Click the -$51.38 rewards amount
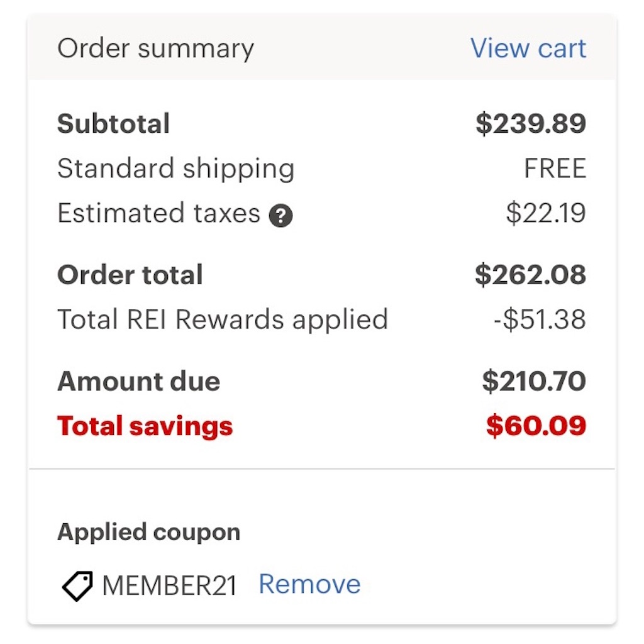 [x=540, y=319]
